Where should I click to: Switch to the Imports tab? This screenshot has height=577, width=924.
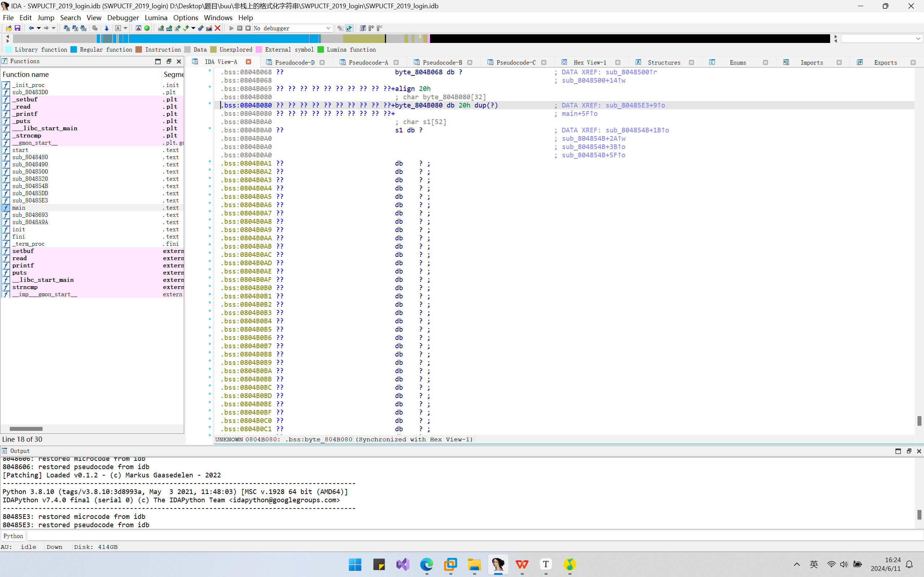coord(811,62)
